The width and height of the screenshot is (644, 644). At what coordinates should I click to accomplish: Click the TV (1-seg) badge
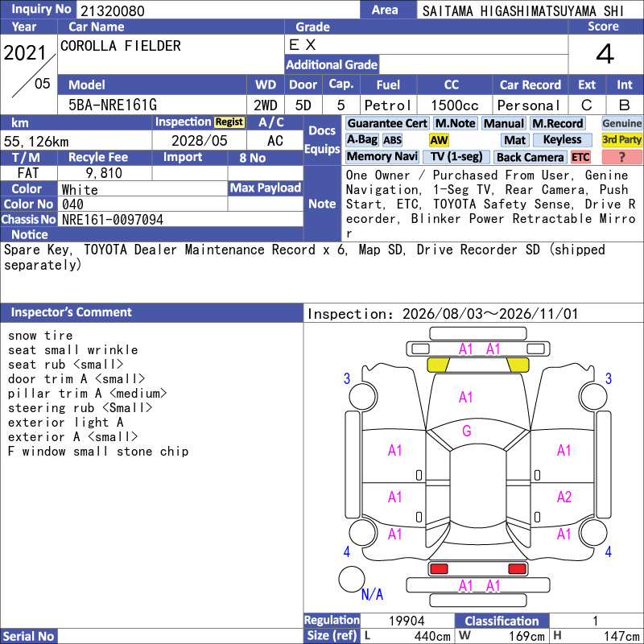(x=456, y=156)
